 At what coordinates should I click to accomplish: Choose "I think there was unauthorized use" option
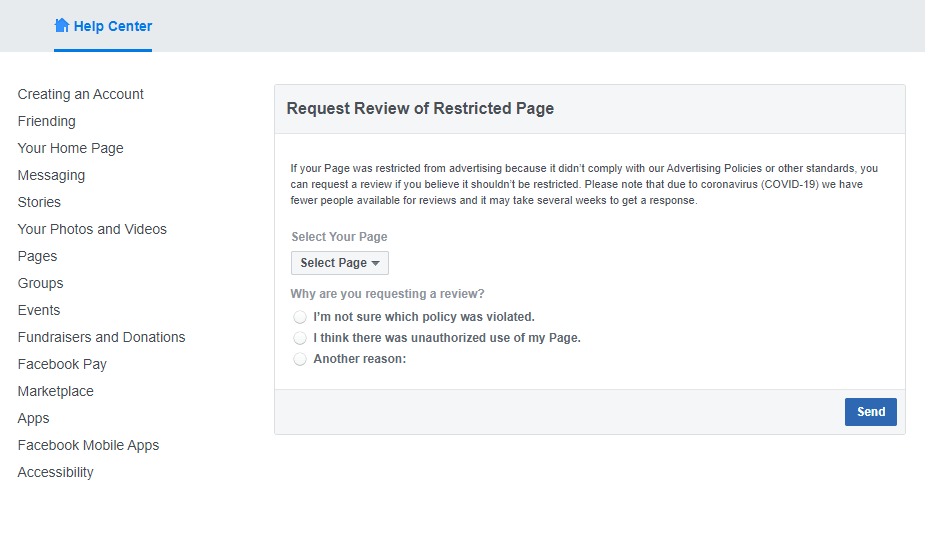tap(300, 338)
